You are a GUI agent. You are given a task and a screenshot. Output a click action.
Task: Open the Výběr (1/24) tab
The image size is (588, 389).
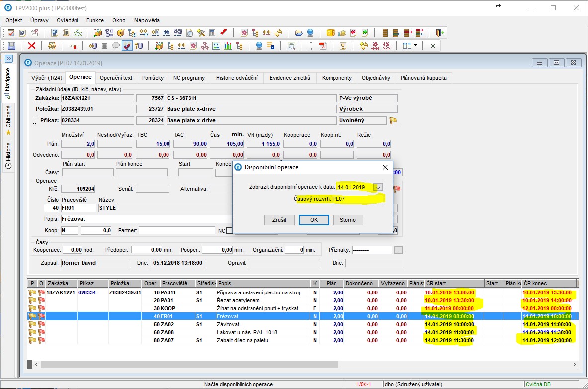[47, 78]
